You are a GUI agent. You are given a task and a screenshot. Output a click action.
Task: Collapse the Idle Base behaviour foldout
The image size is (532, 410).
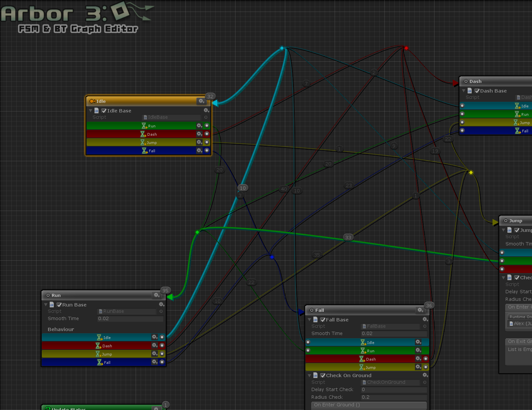pyautogui.click(x=91, y=110)
